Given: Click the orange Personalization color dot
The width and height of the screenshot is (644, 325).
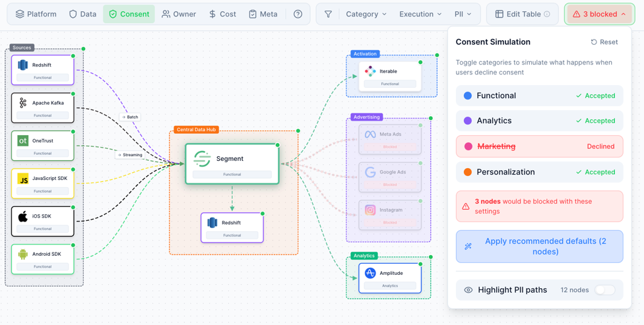Looking at the screenshot, I should 468,172.
